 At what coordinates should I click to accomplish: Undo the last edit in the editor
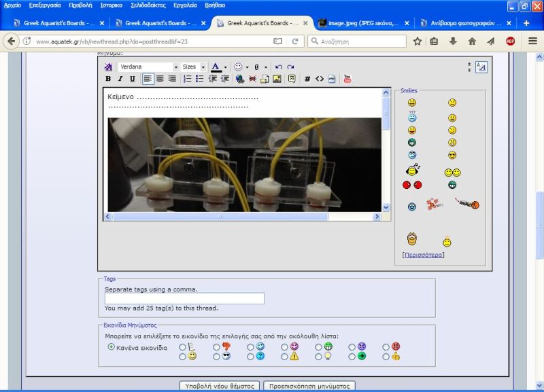(278, 67)
